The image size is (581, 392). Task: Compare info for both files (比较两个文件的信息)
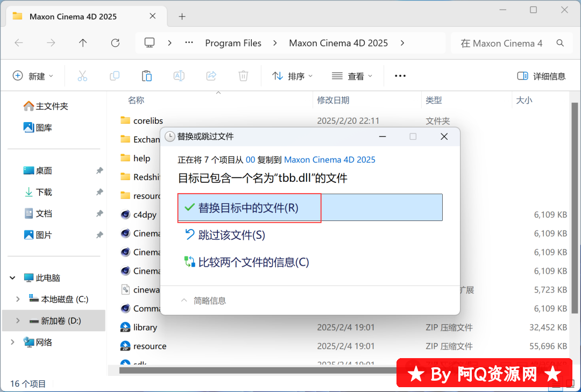pos(246,262)
